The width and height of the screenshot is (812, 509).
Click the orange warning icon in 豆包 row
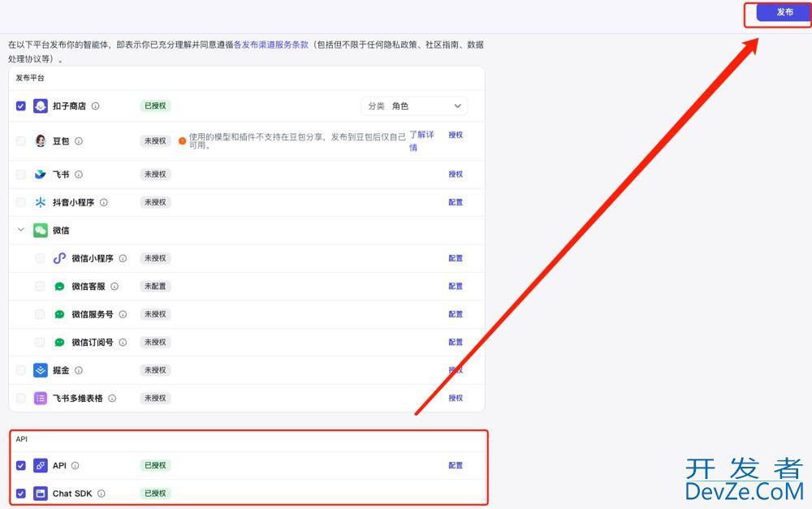click(182, 140)
